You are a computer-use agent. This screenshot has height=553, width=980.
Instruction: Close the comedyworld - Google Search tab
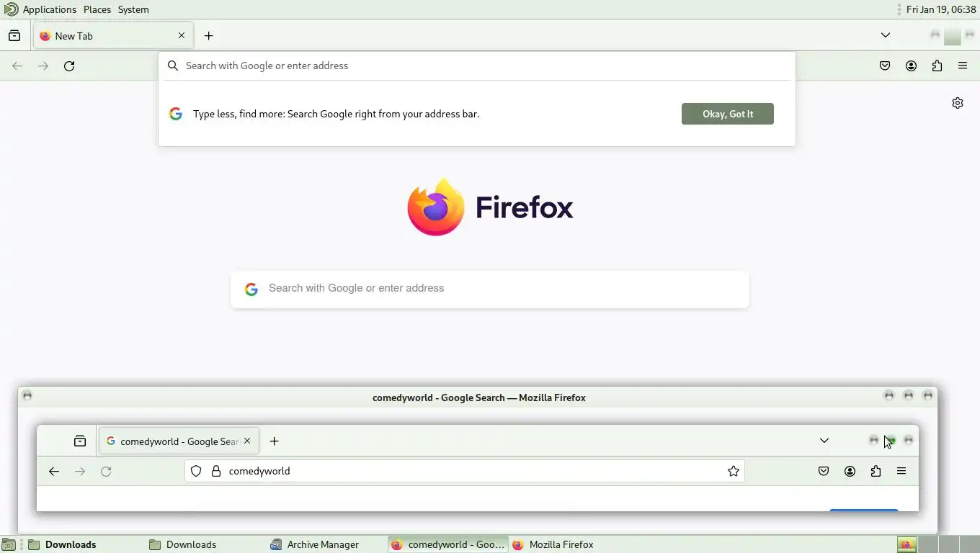pyautogui.click(x=247, y=441)
